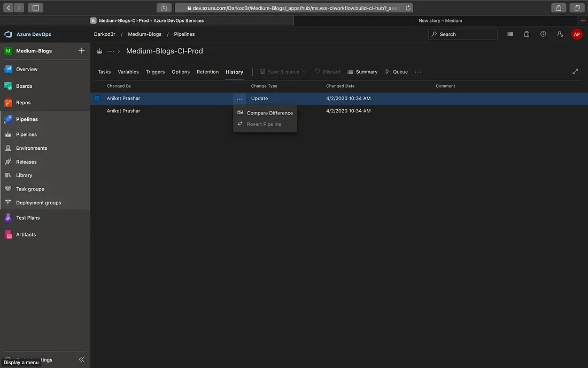Open the breadcrumb ellipsis menu

click(x=111, y=51)
